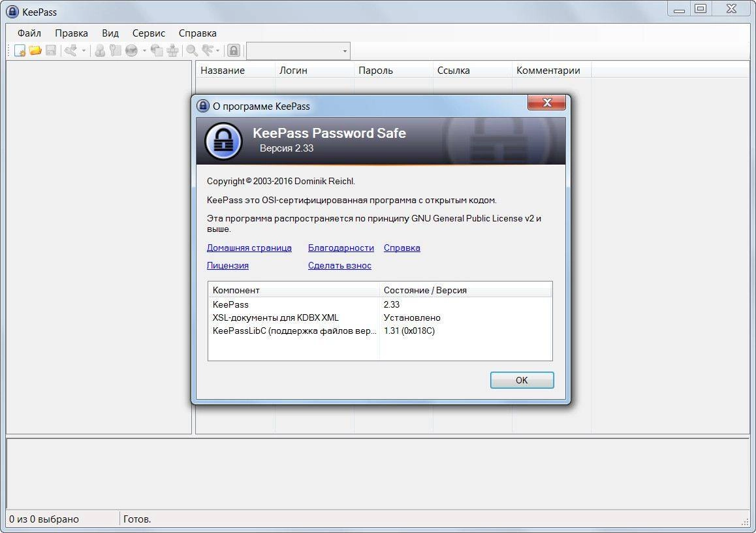Click the New database toolbar icon
The height and width of the screenshot is (533, 756).
pos(20,50)
